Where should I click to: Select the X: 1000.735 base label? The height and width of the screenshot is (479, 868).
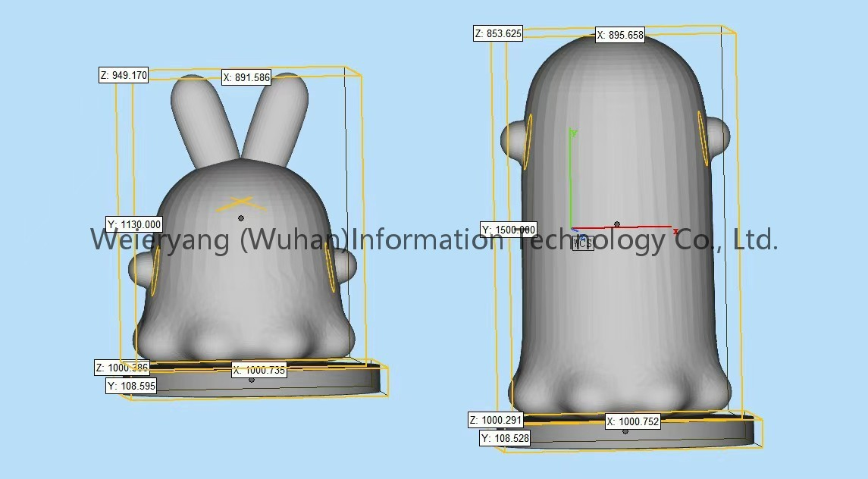[x=259, y=371]
